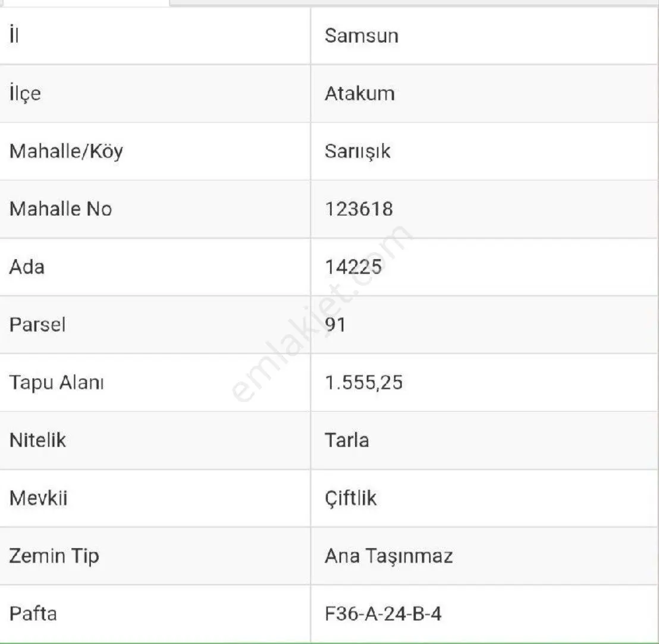The width and height of the screenshot is (659, 644).
Task: Click the İl row label
Action: (x=14, y=34)
